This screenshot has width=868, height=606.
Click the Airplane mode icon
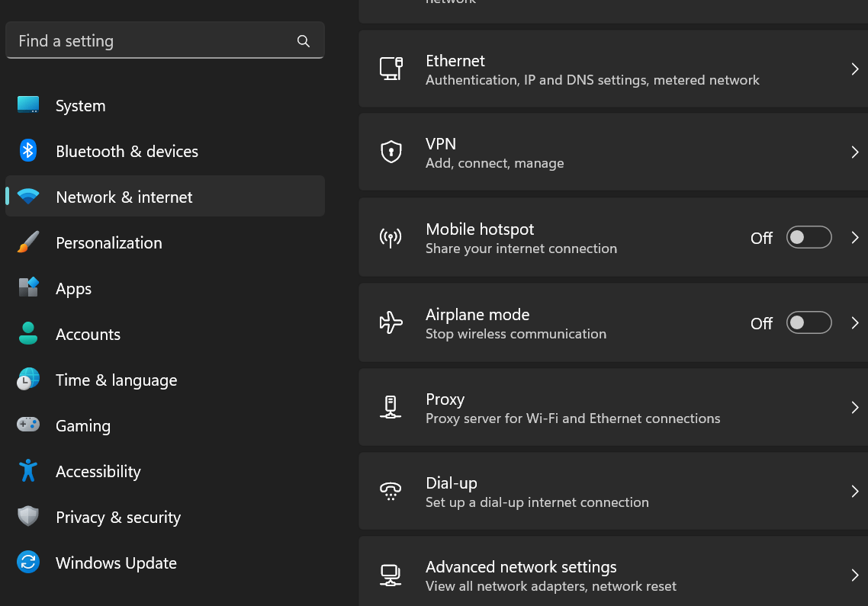pos(391,322)
